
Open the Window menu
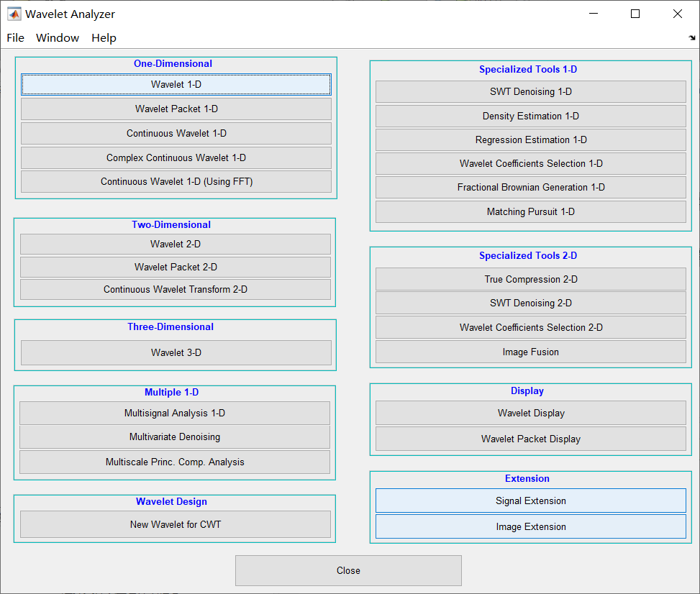click(x=57, y=38)
